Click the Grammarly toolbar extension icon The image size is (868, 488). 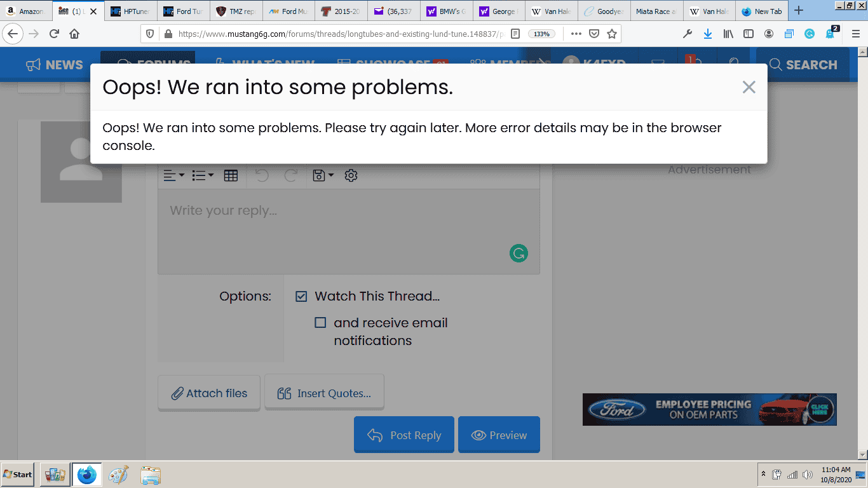point(810,34)
